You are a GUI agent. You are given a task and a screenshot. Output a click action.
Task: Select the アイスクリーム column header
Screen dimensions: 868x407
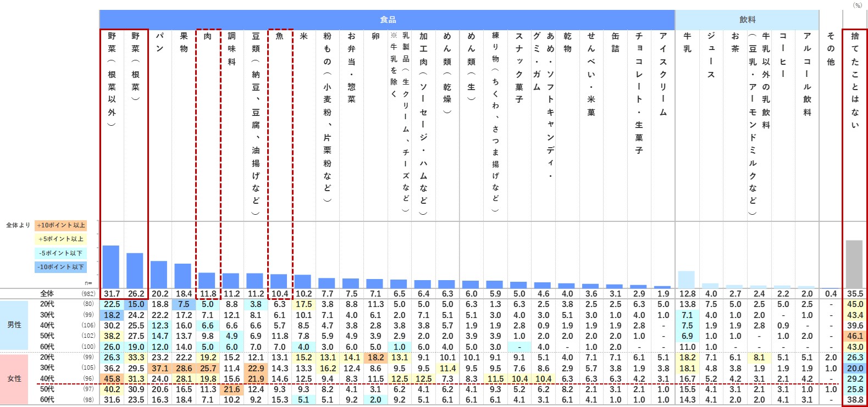(x=663, y=74)
